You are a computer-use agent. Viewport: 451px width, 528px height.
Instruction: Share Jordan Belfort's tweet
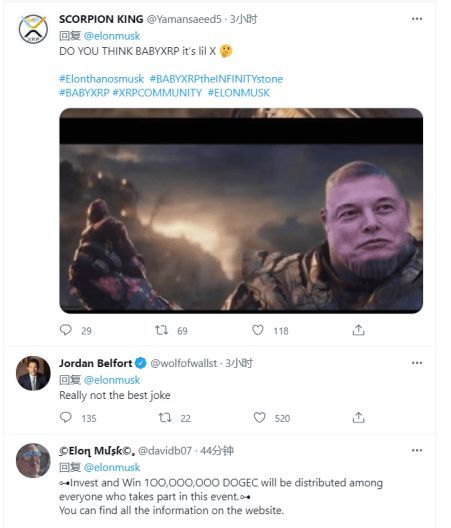pyautogui.click(x=358, y=418)
